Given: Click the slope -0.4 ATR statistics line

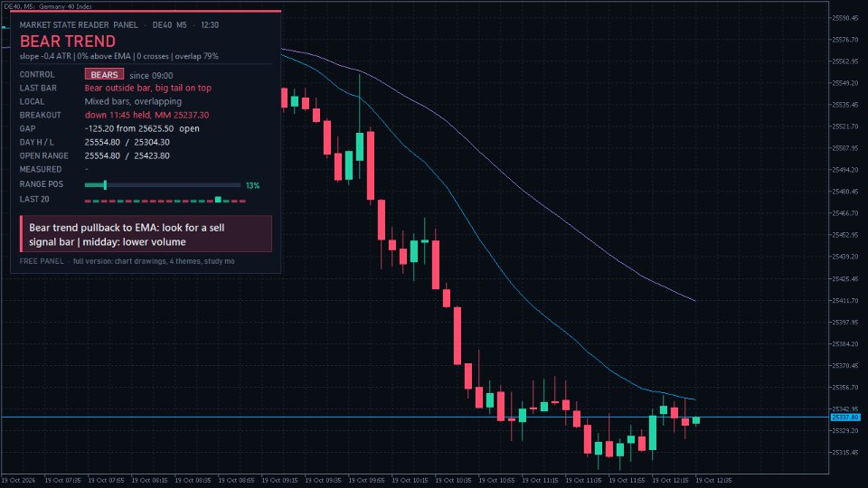Looking at the screenshot, I should click(x=119, y=56).
